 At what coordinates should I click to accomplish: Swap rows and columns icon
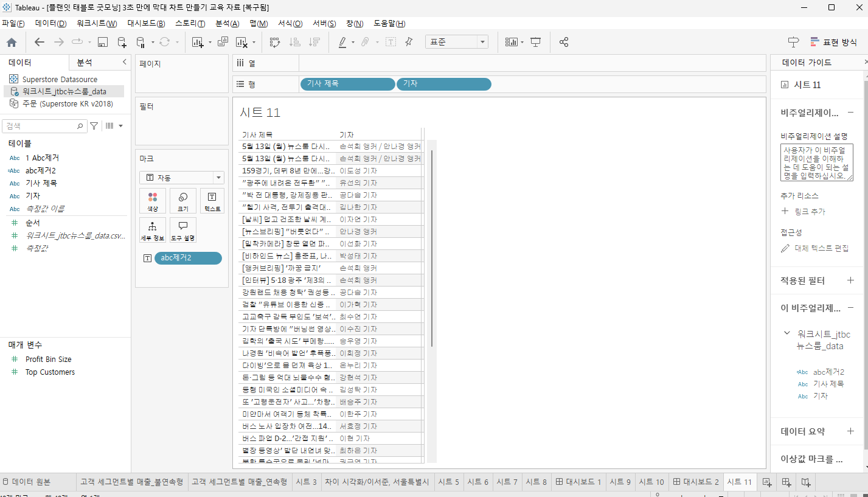click(275, 42)
